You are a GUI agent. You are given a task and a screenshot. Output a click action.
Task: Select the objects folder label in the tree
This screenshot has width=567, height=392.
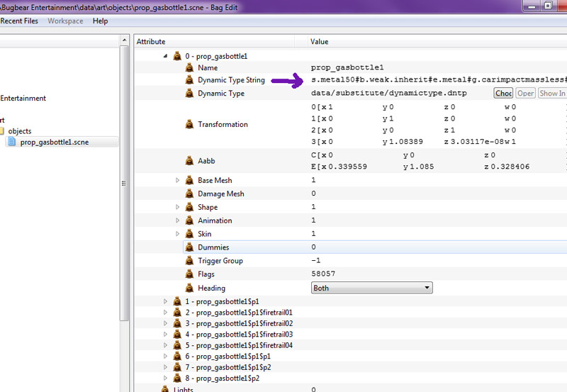pyautogui.click(x=20, y=131)
